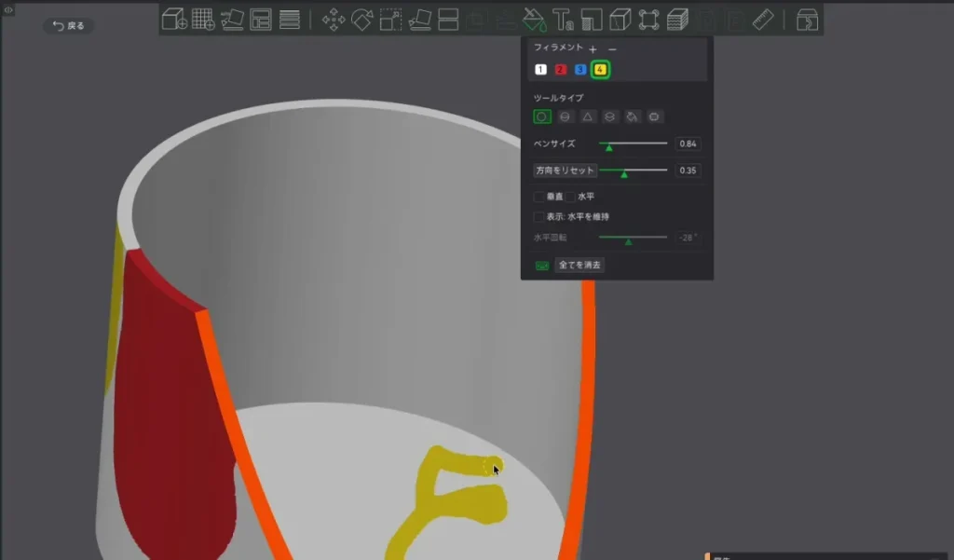This screenshot has width=954, height=560.
Task: Click the Assembly view icon
Action: coord(807,20)
